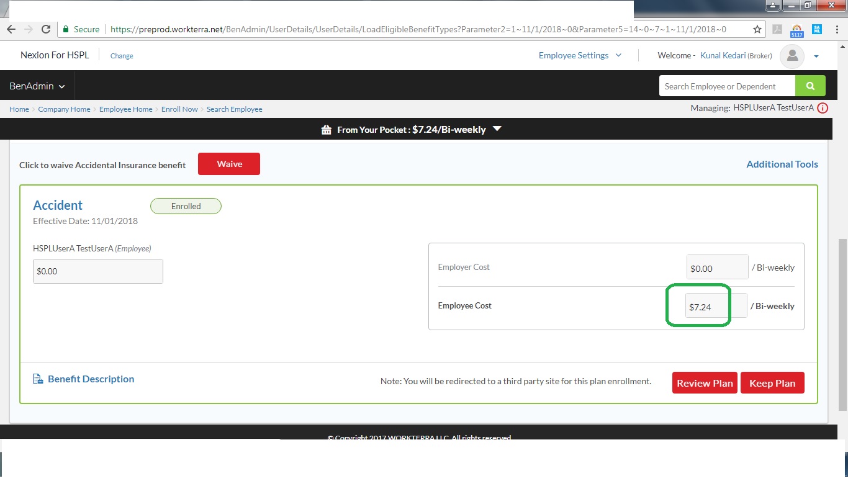The width and height of the screenshot is (848, 504).
Task: Click the red Waive button
Action: (x=229, y=164)
